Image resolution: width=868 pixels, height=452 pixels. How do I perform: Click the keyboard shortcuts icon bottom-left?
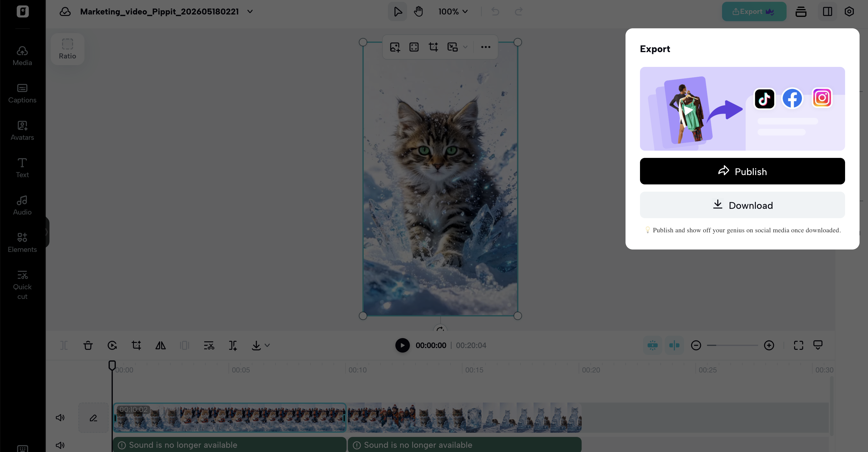(x=23, y=448)
